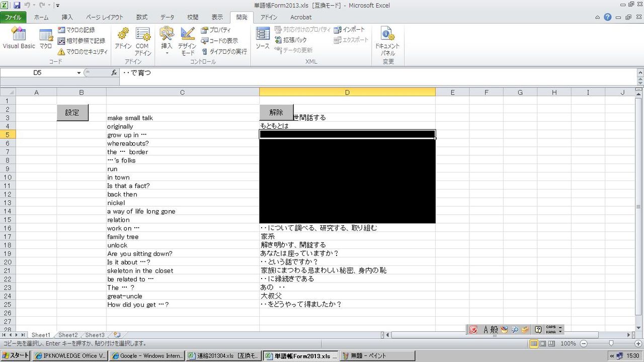The width and height of the screenshot is (644, 362).
Task: Switch to 連絡201304.xls taskbar item
Action: (223, 355)
